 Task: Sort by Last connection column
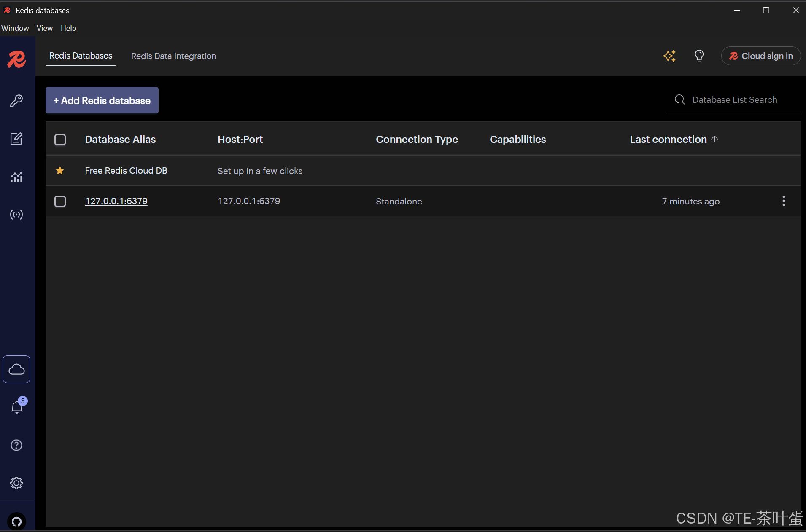pyautogui.click(x=674, y=140)
